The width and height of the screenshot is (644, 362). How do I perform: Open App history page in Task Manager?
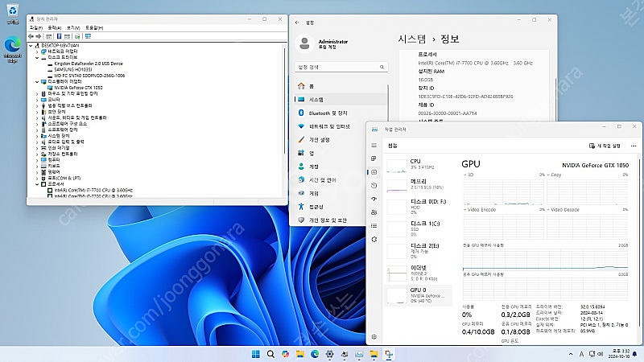click(374, 186)
